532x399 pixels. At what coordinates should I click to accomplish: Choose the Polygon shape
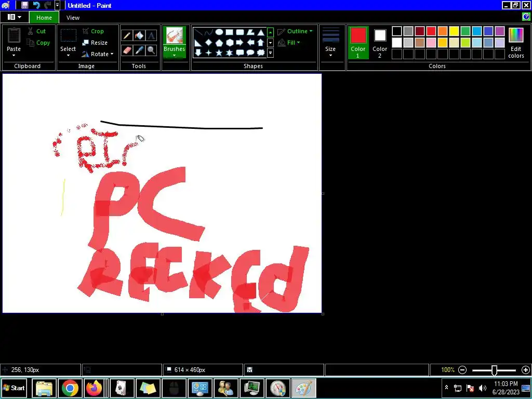pos(250,33)
